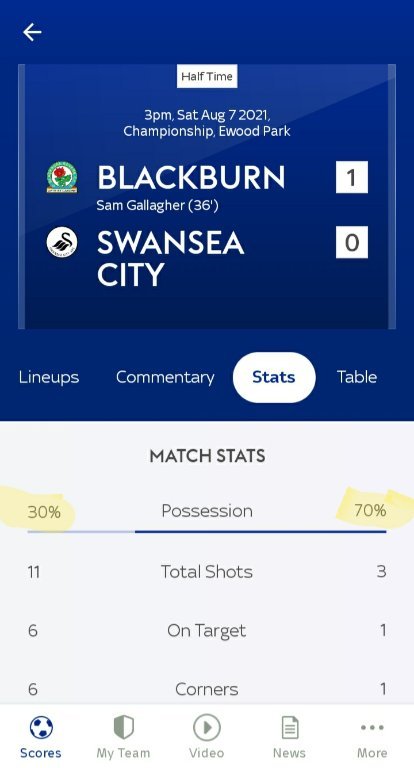The image size is (414, 768).
Task: Open My Team shield icon
Action: [x=123, y=727]
